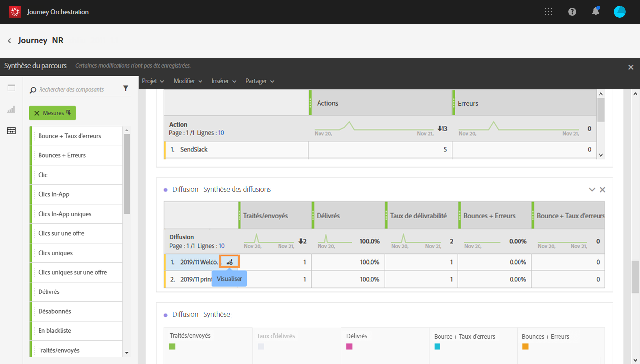Change the Lignes 10 count in Diffusion table

[x=221, y=246]
